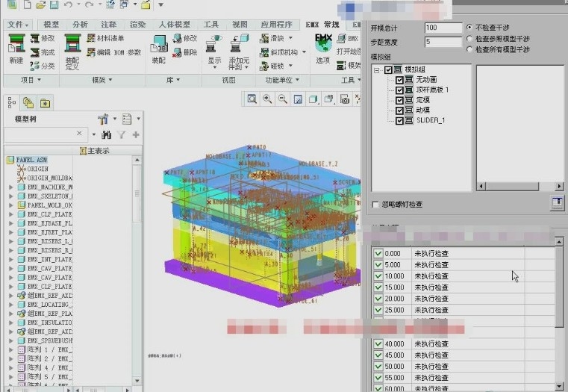This screenshot has width=568, height=392.
Task: Select the 不检查干涉 radio option
Action: click(469, 27)
